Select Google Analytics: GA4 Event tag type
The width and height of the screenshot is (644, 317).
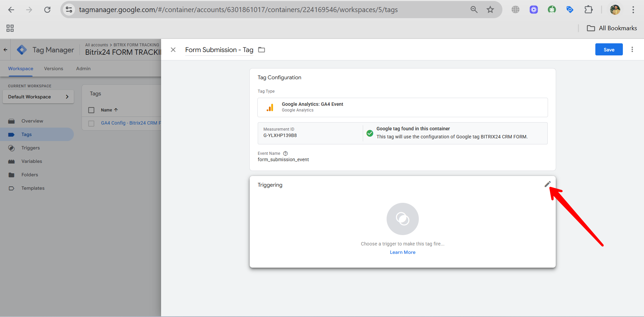403,107
